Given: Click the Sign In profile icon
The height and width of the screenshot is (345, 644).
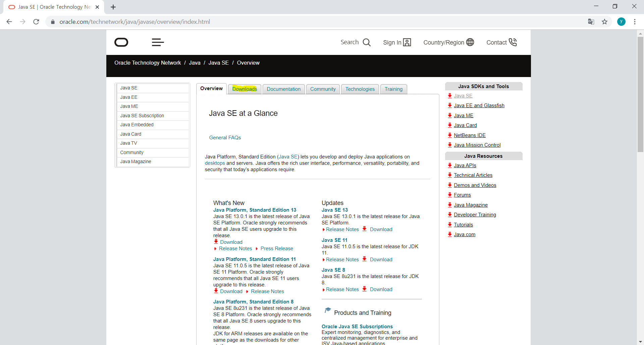Looking at the screenshot, I should 407,42.
